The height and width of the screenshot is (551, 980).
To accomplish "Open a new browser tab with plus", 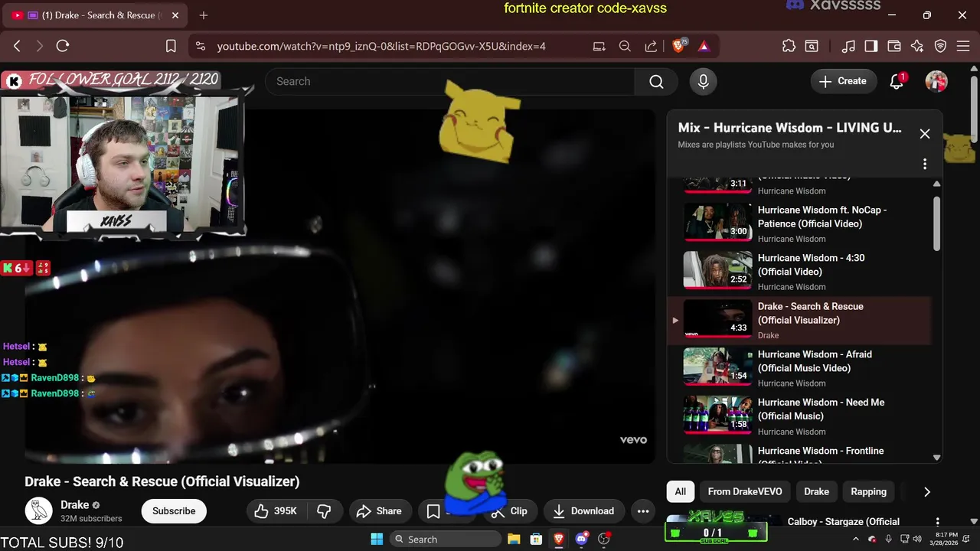I will pos(203,15).
